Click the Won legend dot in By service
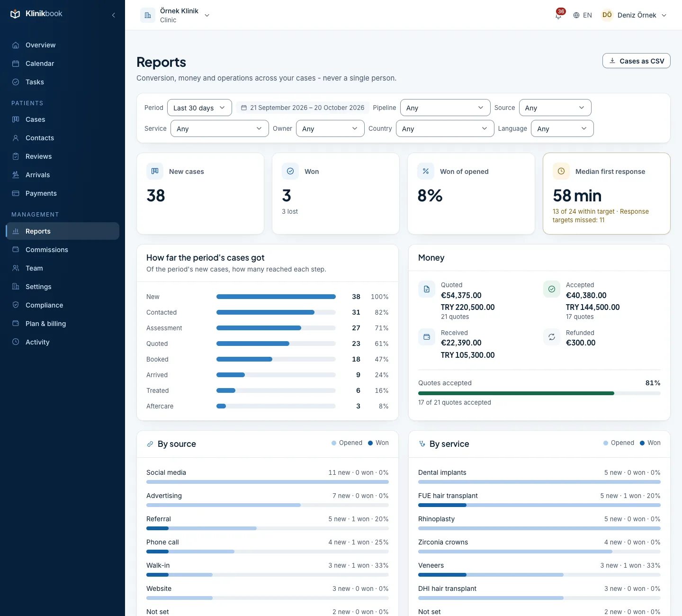This screenshot has width=682, height=616. tap(642, 443)
